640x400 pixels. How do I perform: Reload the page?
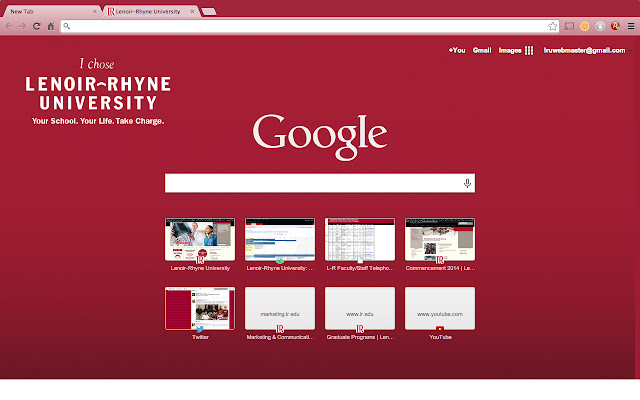(36, 27)
